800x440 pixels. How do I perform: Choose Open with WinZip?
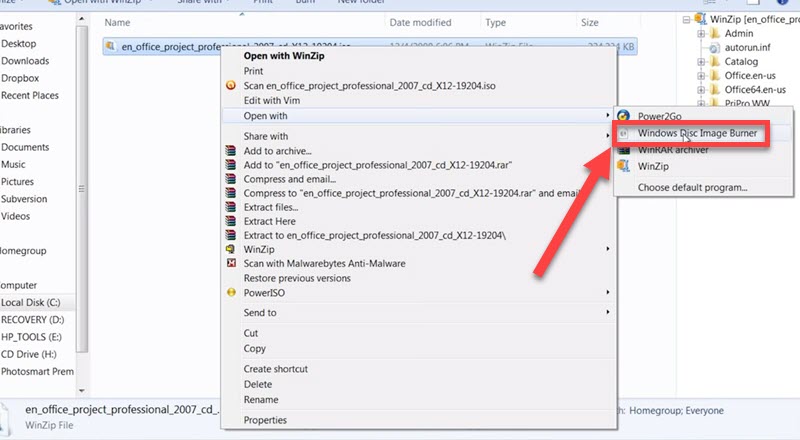pyautogui.click(x=284, y=56)
